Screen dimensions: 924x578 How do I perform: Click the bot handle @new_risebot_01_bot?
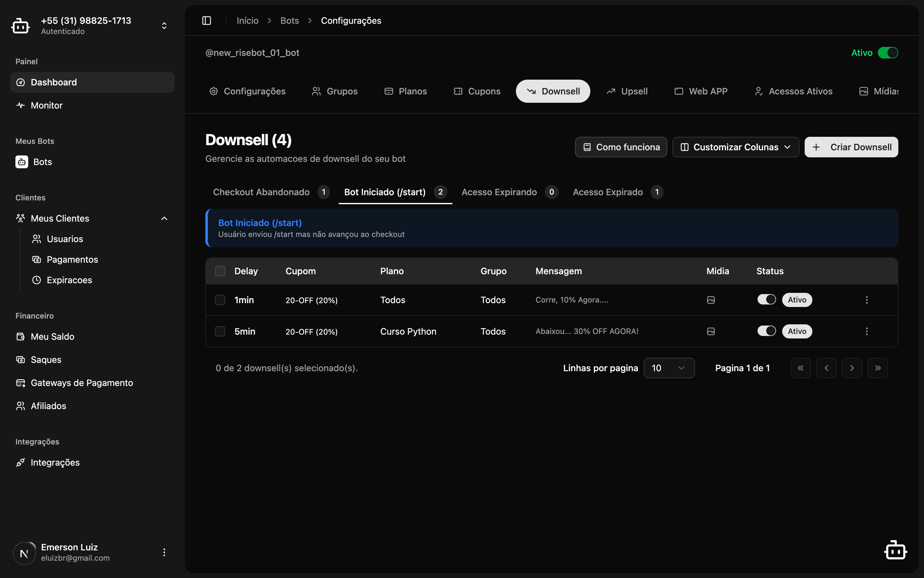[x=252, y=53]
